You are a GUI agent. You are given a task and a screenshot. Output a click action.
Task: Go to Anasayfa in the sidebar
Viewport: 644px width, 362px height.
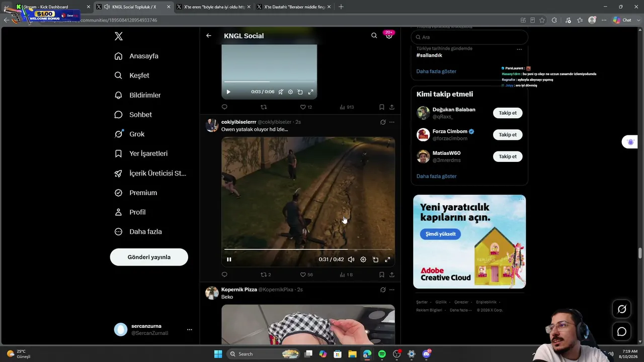coord(137,56)
